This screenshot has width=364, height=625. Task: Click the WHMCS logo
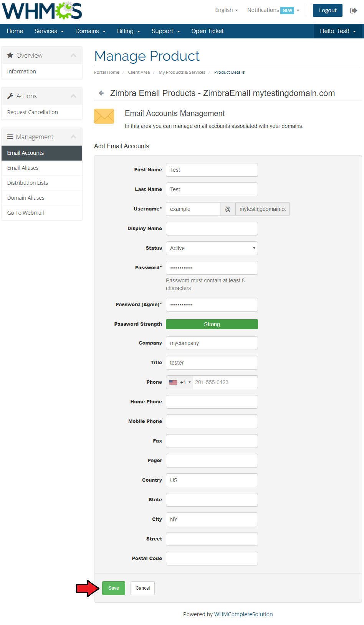click(42, 10)
